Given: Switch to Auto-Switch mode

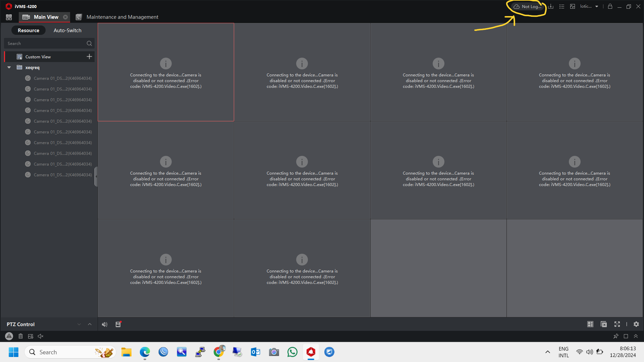Looking at the screenshot, I should tap(67, 31).
